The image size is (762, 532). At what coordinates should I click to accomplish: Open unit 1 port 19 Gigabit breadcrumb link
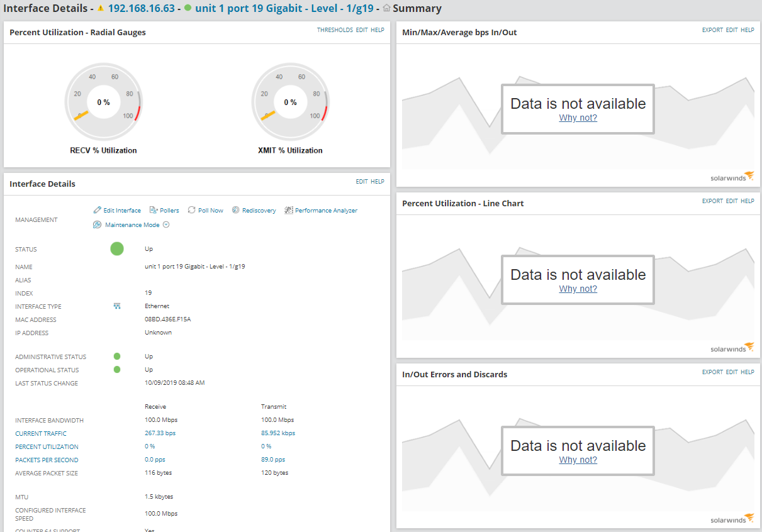tap(284, 9)
